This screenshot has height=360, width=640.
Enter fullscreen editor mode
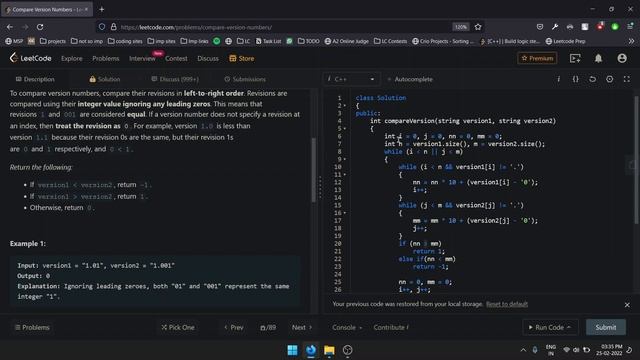click(x=627, y=79)
